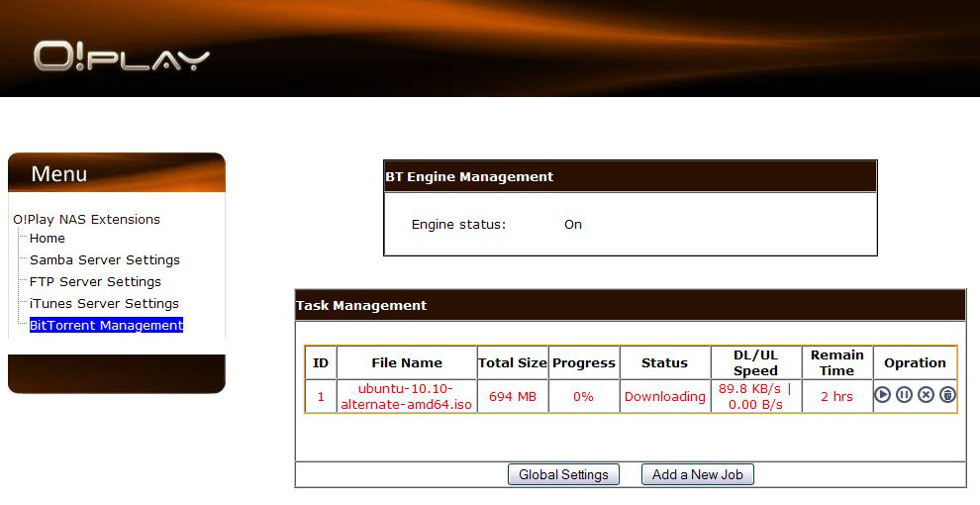The image size is (980, 505).
Task: Click the Remain Time column header
Action: (x=836, y=362)
